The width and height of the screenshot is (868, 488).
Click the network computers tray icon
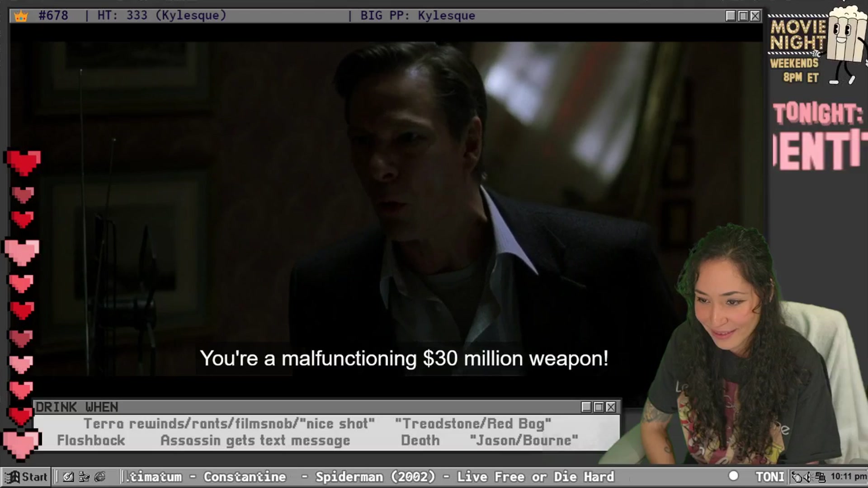coord(820,477)
